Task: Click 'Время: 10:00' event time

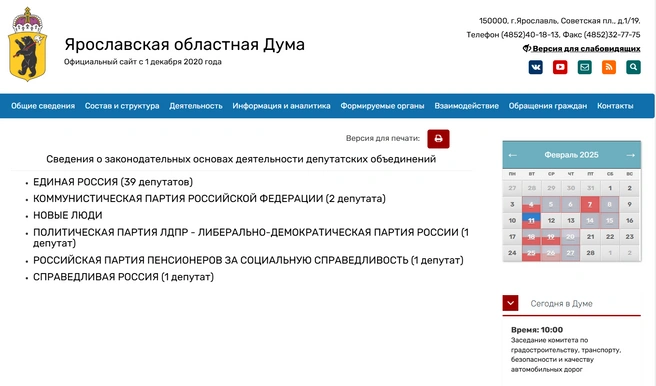Action: pyautogui.click(x=537, y=330)
